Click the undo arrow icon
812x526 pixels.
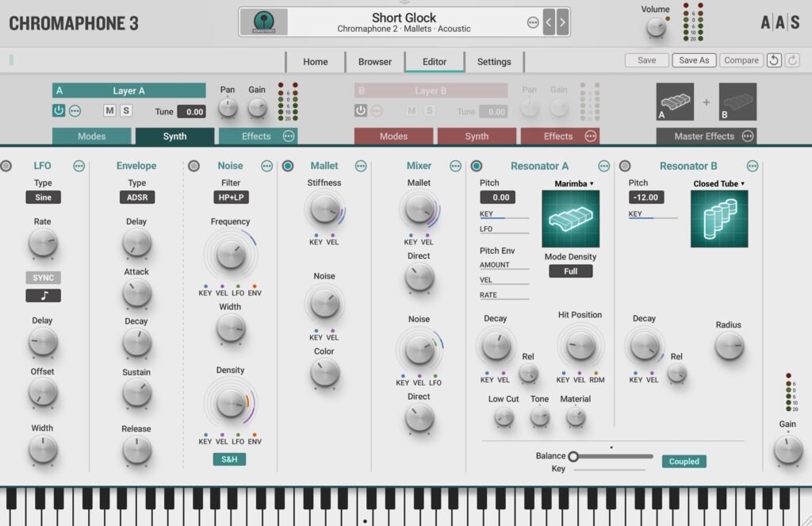click(775, 60)
